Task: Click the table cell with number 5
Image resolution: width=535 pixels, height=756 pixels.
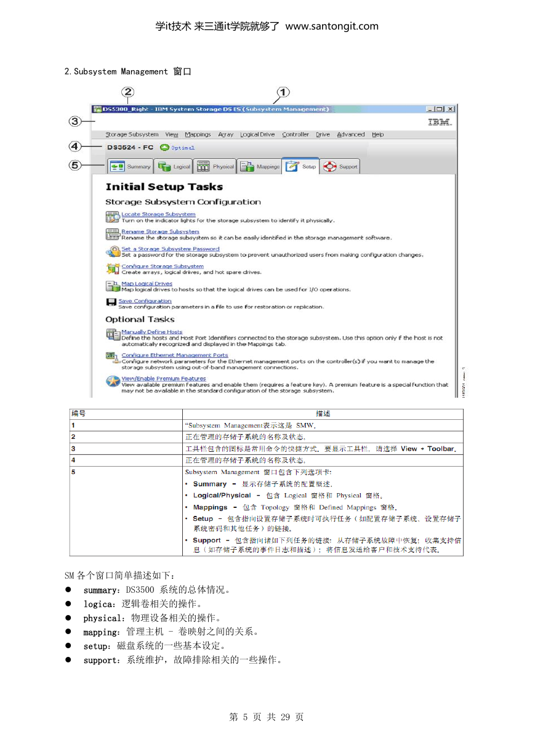Action: (126, 512)
